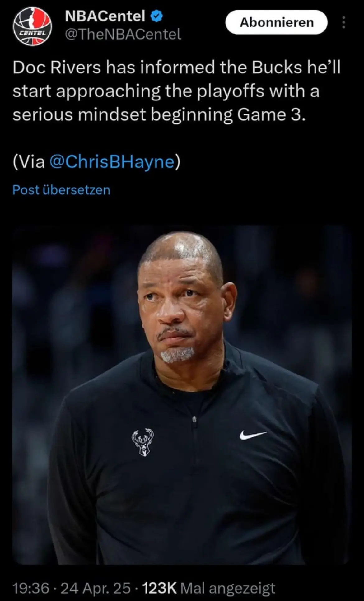Open the @ChrisBHayne mention link

[112, 162]
